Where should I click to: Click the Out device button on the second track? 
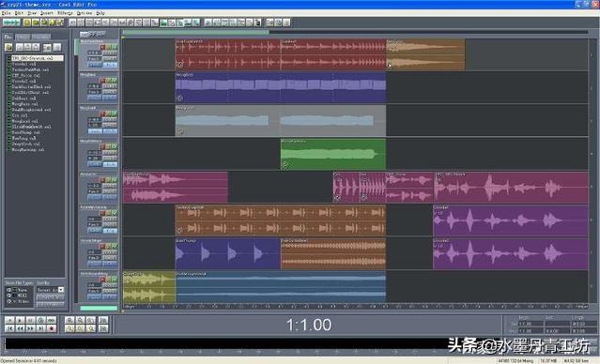(x=110, y=86)
